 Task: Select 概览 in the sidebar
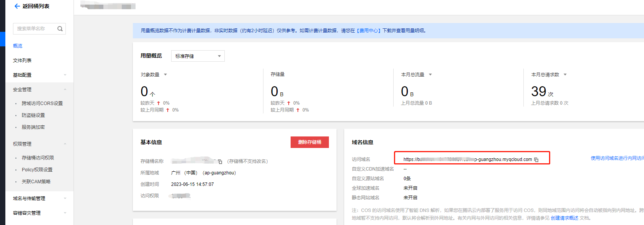[18, 46]
